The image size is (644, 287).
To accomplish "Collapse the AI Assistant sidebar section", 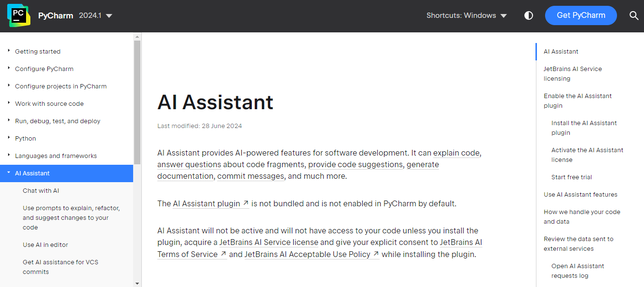I will 9,172.
